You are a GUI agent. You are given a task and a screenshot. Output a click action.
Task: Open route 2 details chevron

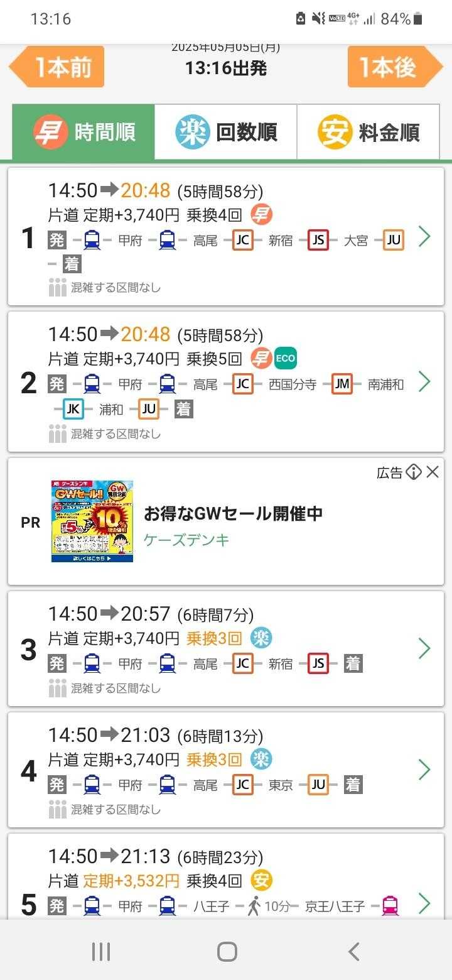[x=424, y=381]
